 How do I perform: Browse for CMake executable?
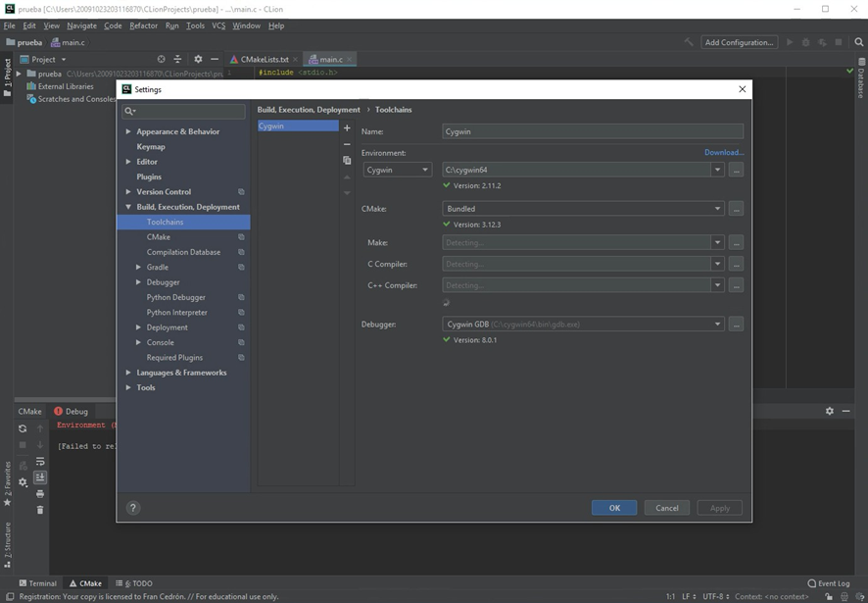[x=736, y=209]
